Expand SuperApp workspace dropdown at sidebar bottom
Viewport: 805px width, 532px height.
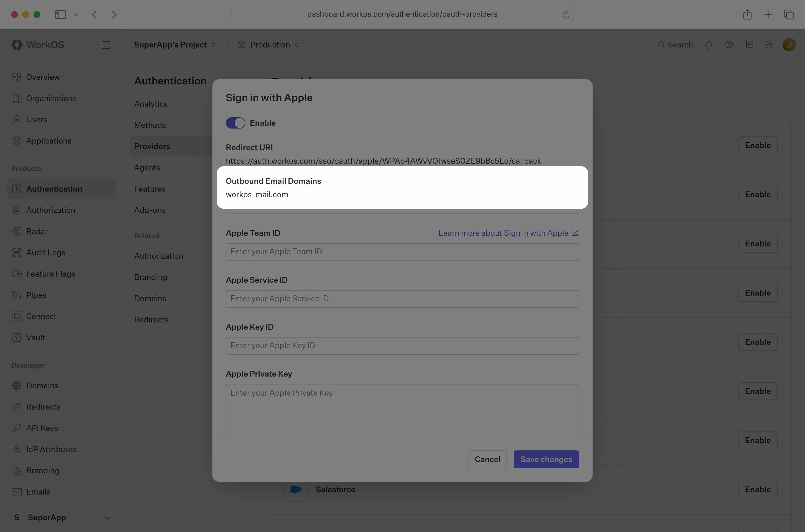pyautogui.click(x=61, y=517)
